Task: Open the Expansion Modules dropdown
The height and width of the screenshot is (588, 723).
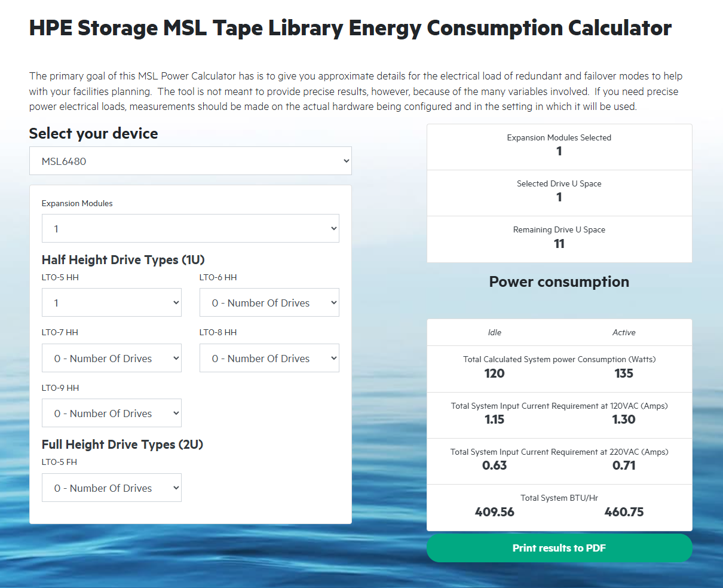Action: pyautogui.click(x=191, y=228)
